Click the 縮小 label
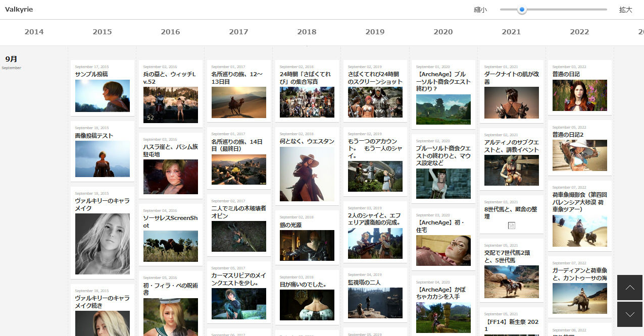 tap(480, 10)
